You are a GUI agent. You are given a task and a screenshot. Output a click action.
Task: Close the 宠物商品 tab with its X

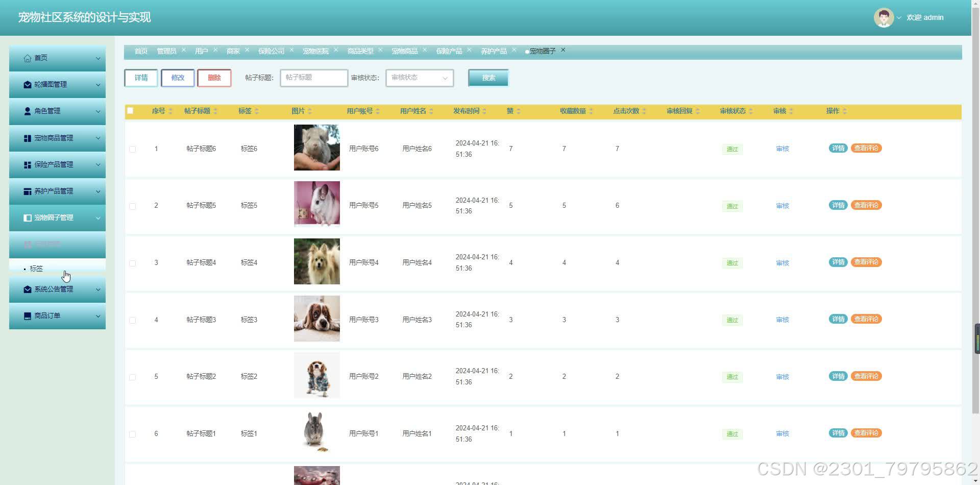425,50
